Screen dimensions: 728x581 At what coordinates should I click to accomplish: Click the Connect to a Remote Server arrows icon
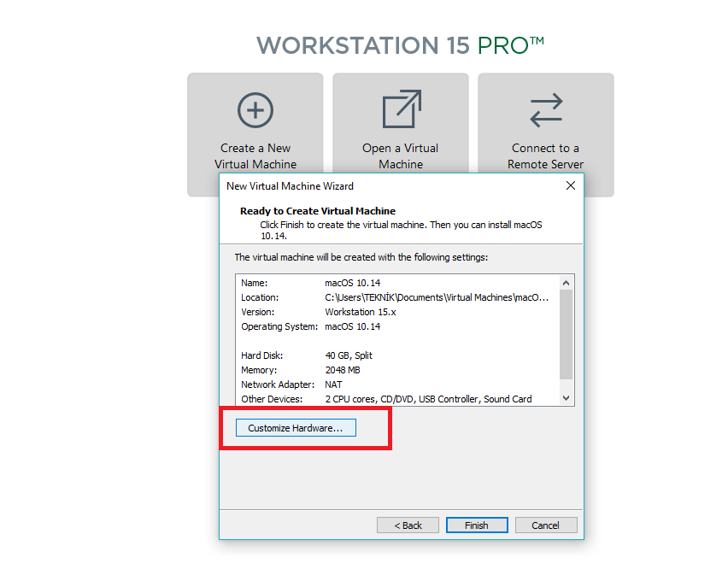click(546, 110)
